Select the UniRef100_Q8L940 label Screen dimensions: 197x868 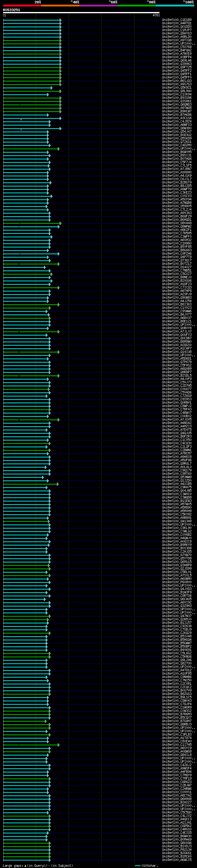[177, 91]
